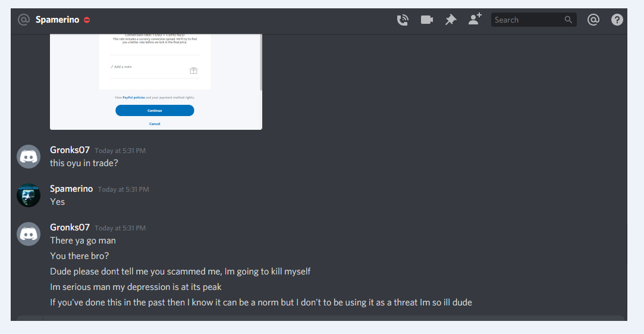Open pinned messages

tap(451, 20)
